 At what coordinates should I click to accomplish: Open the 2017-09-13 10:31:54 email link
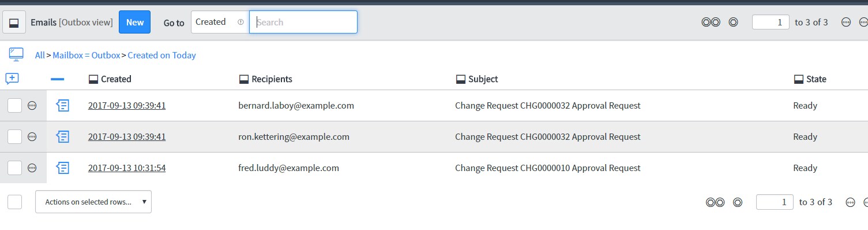(x=127, y=168)
